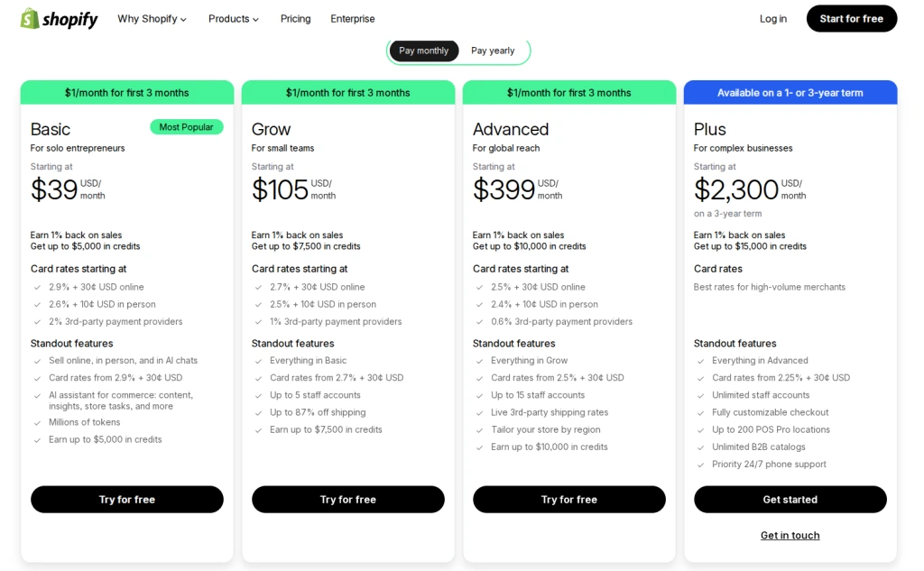Image resolution: width=924 pixels, height=571 pixels.
Task: Click the Start for free button
Action: (x=852, y=19)
